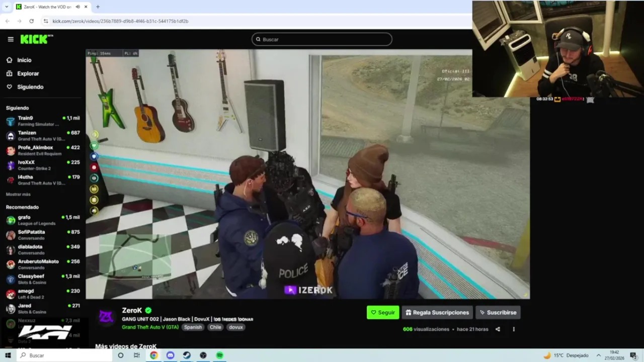Open the weather widget 15°C Despejado

pyautogui.click(x=566, y=355)
